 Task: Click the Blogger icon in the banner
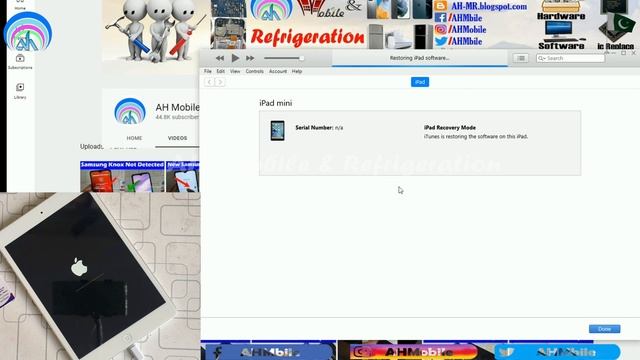tap(440, 6)
